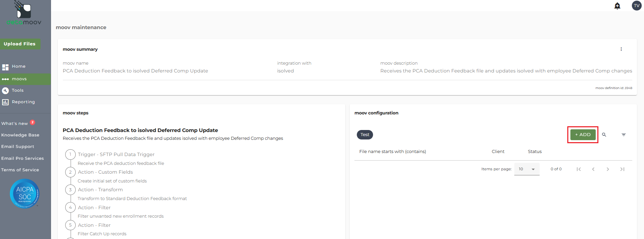Open the Reporting menu item
644x239 pixels.
pos(23,102)
